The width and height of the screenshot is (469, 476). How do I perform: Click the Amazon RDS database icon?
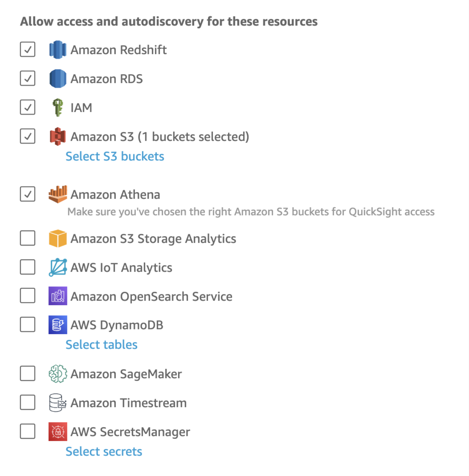(58, 79)
